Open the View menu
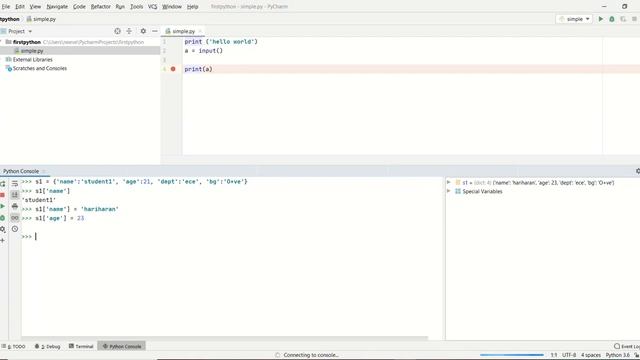This screenshot has width=640, height=360. click(x=35, y=7)
